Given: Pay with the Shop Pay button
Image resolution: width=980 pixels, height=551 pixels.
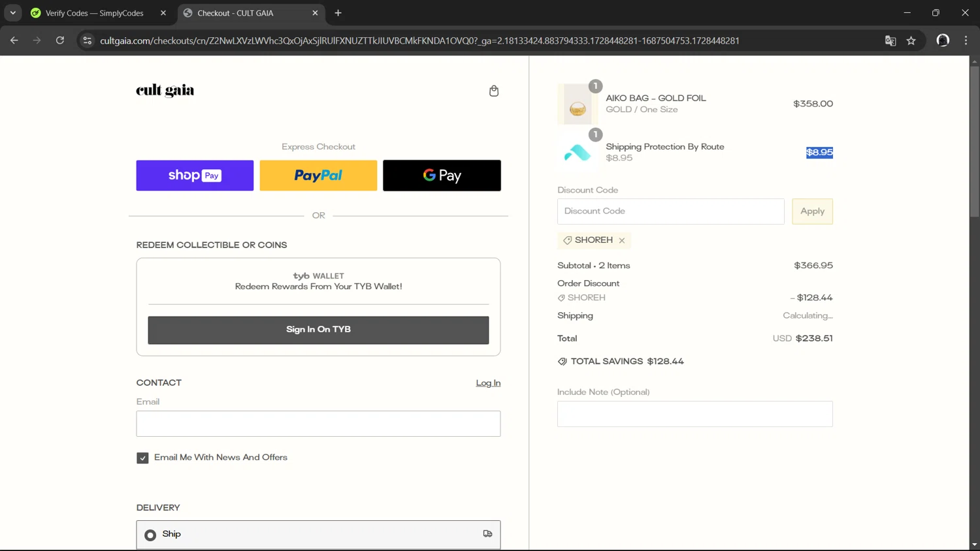Looking at the screenshot, I should 195,176.
